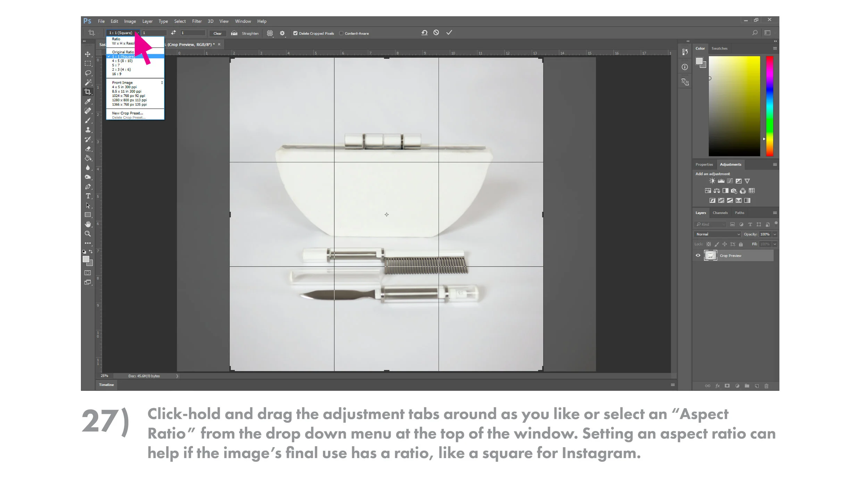
Task: Select the Eyedropper tool
Action: 88,101
